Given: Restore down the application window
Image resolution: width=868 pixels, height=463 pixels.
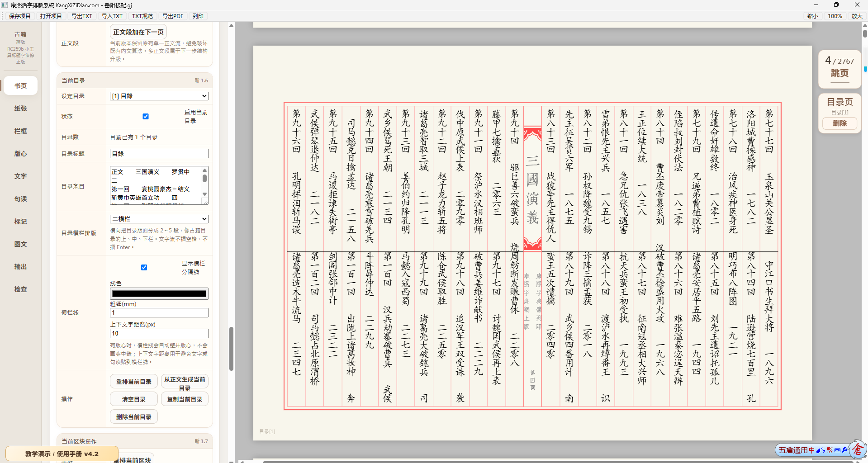Looking at the screenshot, I should [836, 5].
